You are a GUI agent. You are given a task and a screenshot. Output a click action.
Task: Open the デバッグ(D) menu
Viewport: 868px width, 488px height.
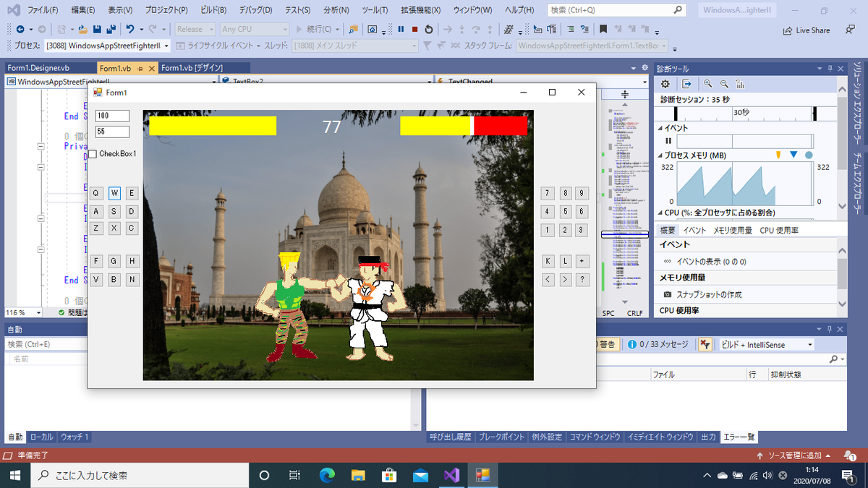tap(255, 11)
